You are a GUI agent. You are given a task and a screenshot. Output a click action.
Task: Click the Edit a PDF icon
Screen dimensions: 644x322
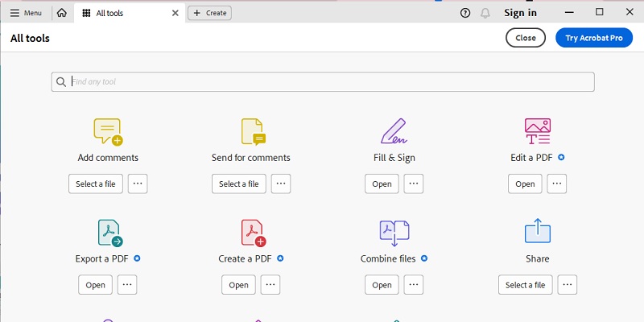(537, 131)
